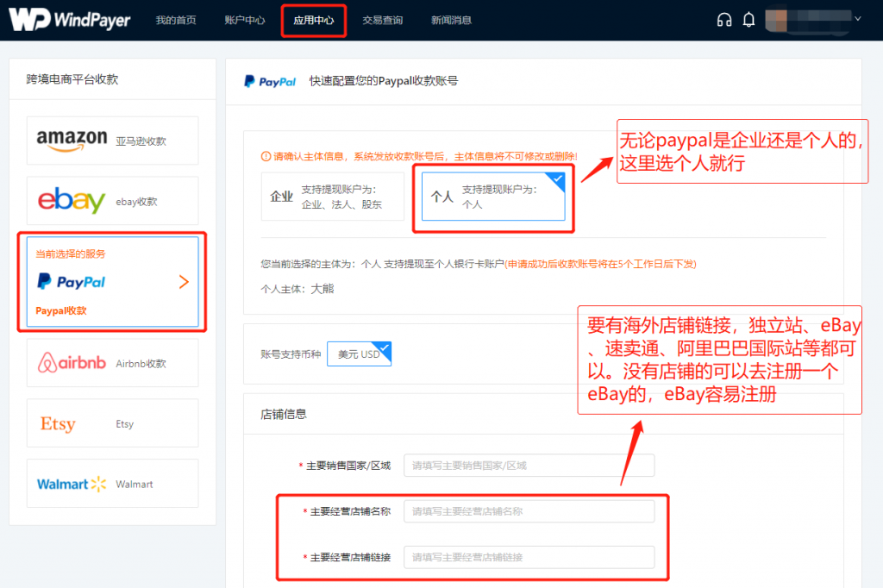Image resolution: width=883 pixels, height=588 pixels.
Task: Open 新闻消息 menu
Action: 451,21
